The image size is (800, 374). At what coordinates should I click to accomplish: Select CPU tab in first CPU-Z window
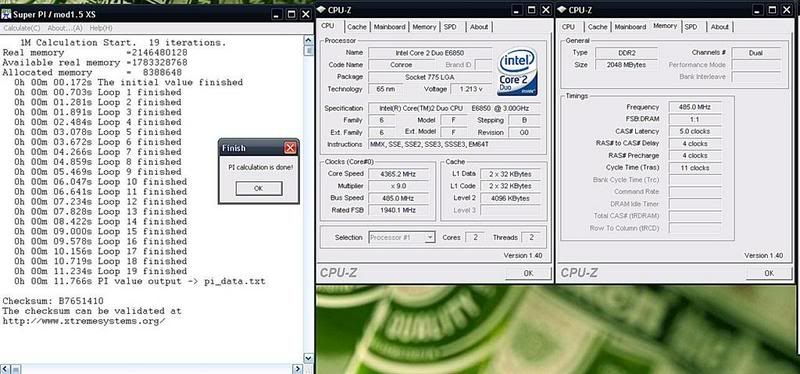click(x=328, y=26)
